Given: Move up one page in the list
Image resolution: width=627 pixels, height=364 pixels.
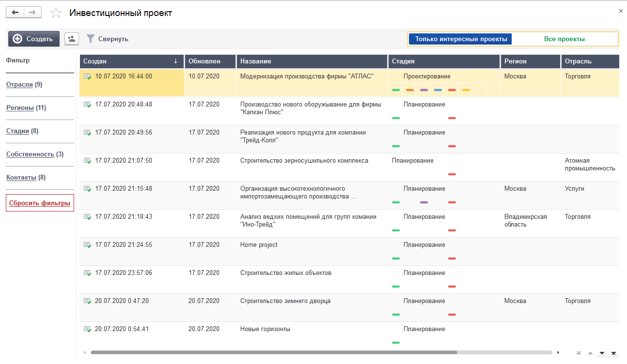Looking at the screenshot, I should pos(590,353).
